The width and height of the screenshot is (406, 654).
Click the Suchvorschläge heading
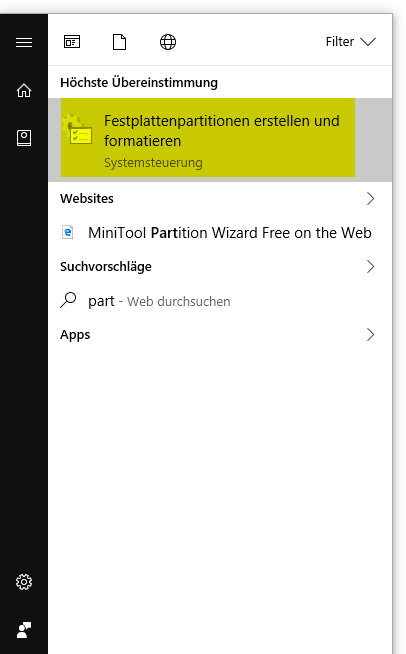[x=106, y=267]
